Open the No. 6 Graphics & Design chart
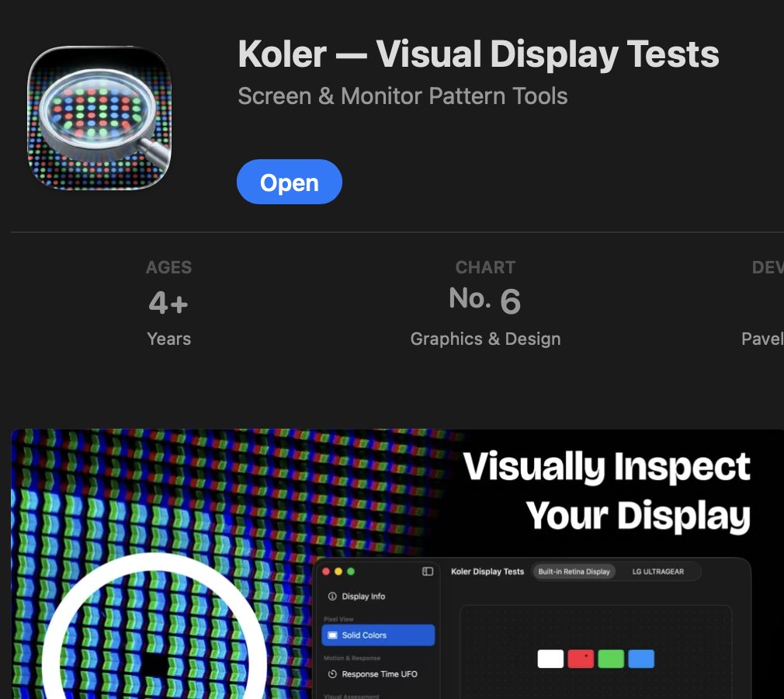 click(x=485, y=303)
